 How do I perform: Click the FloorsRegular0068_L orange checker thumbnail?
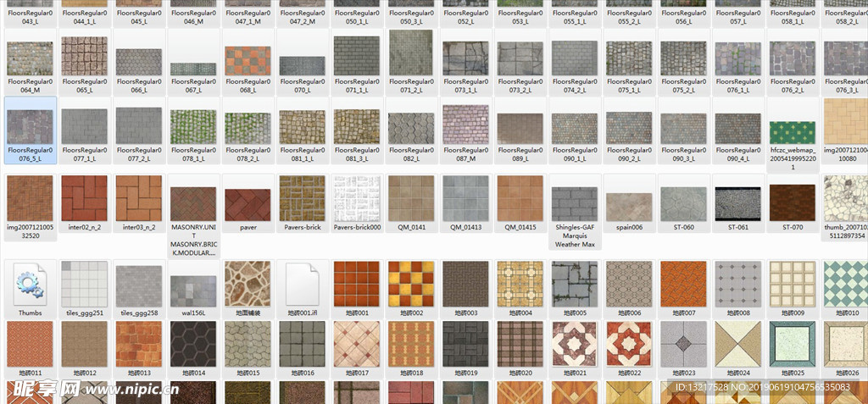click(248, 61)
